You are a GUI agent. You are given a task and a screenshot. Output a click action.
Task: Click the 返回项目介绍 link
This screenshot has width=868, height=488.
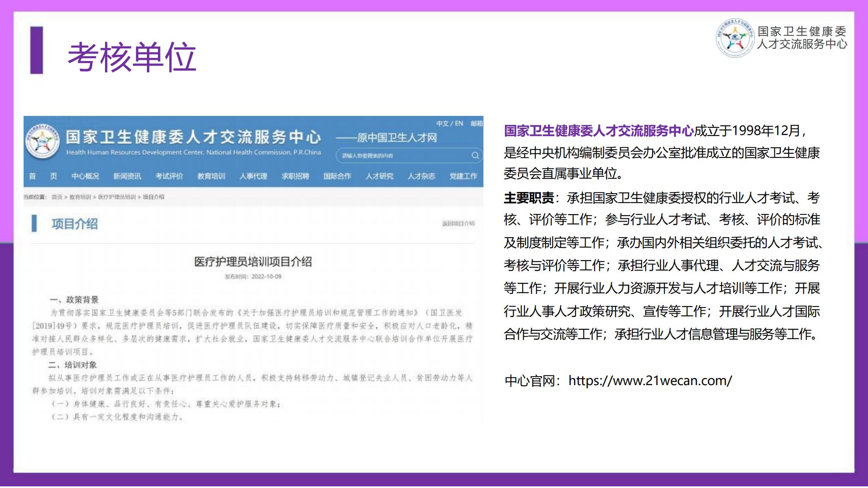coord(459,223)
